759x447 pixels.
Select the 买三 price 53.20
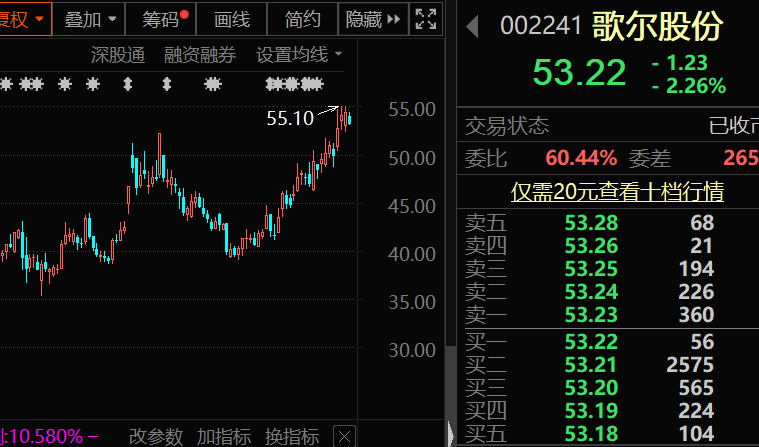pos(592,388)
